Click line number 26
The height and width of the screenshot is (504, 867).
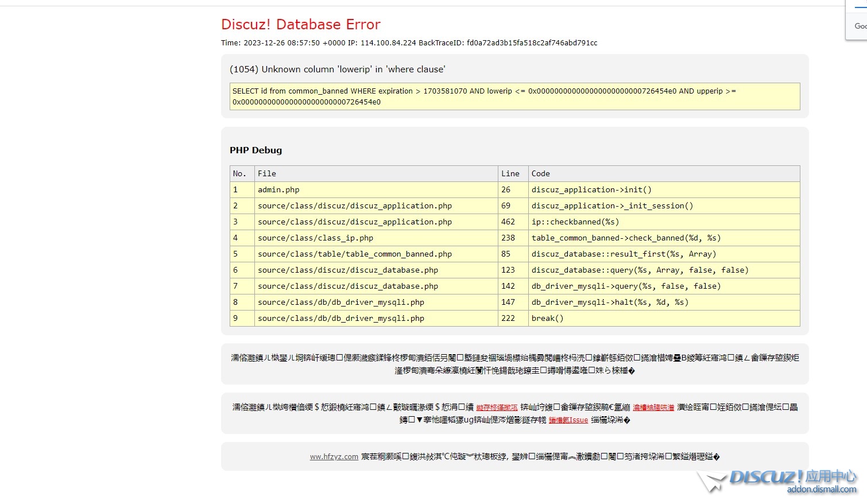click(513, 189)
